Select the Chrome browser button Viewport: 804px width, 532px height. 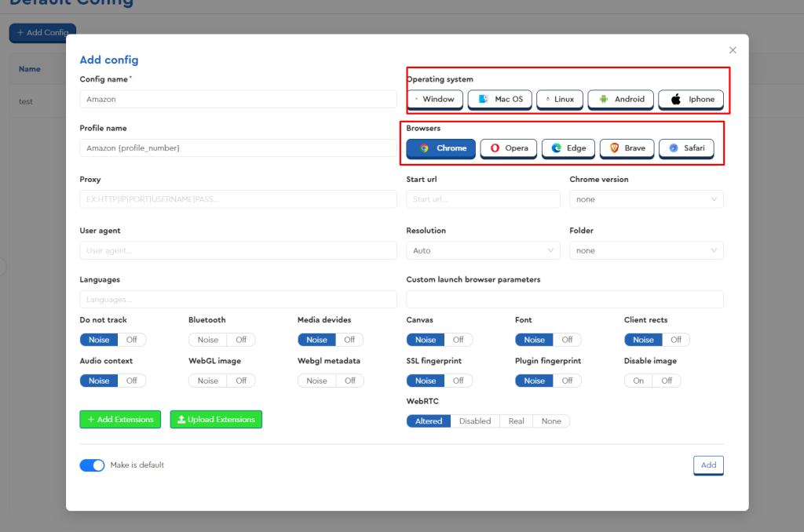441,148
